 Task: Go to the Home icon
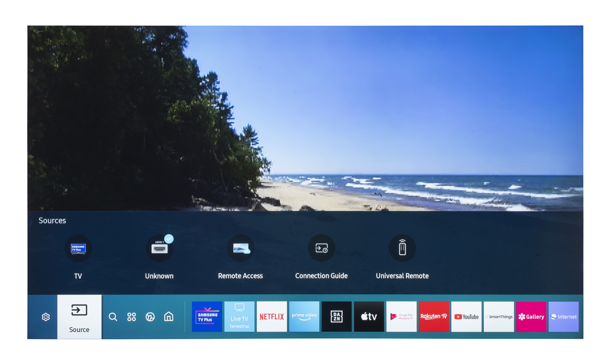(x=169, y=317)
